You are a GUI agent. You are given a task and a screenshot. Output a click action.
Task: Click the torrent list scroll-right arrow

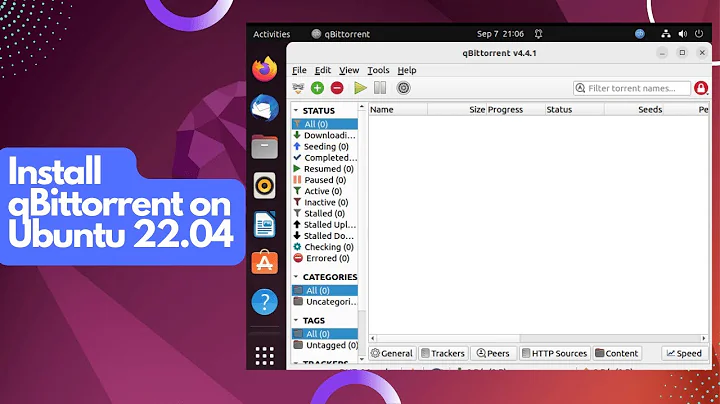[x=703, y=338]
